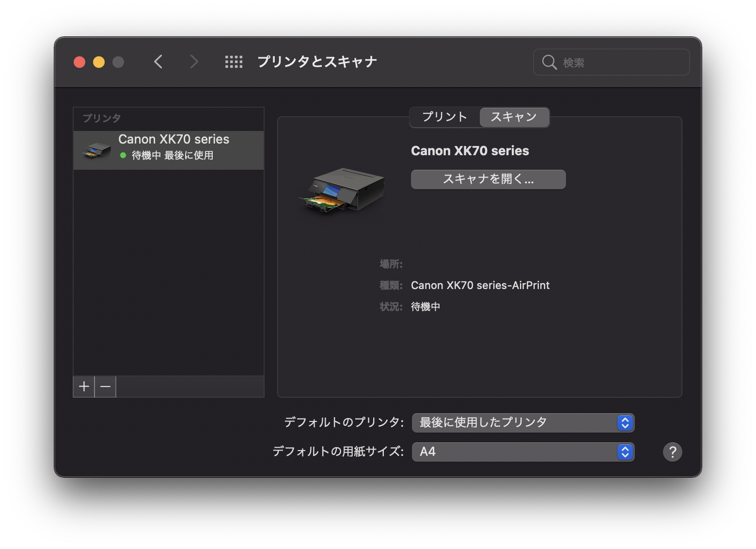Show all preferences via grid icon
Image resolution: width=756 pixels, height=549 pixels.
coord(234,62)
